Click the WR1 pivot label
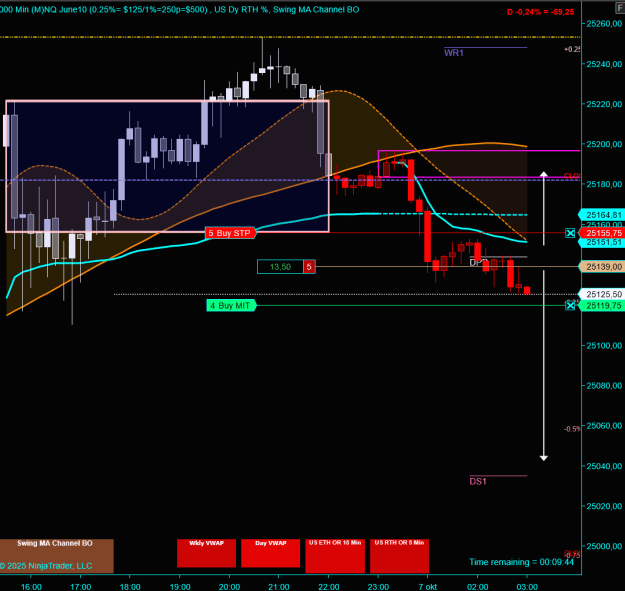Screen dimensions: 625x591 click(x=454, y=53)
